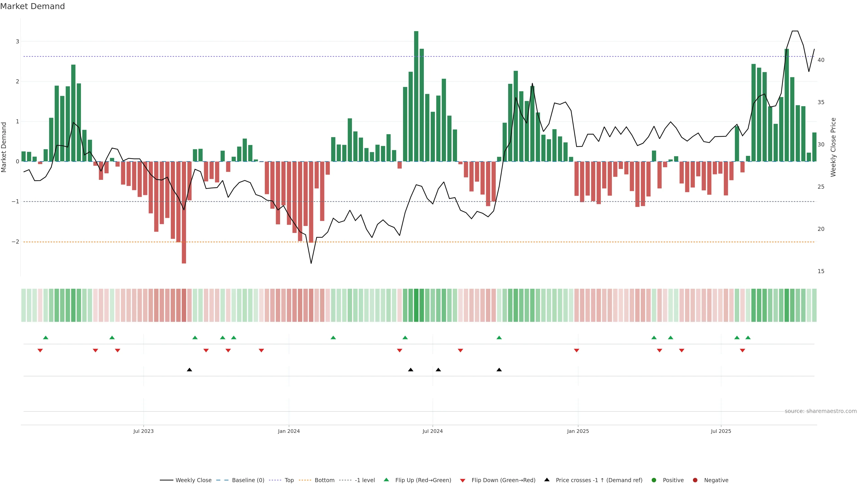Screen dimensions: 868x488
Task: Click the source sharemaestro.com text
Action: pos(821,411)
